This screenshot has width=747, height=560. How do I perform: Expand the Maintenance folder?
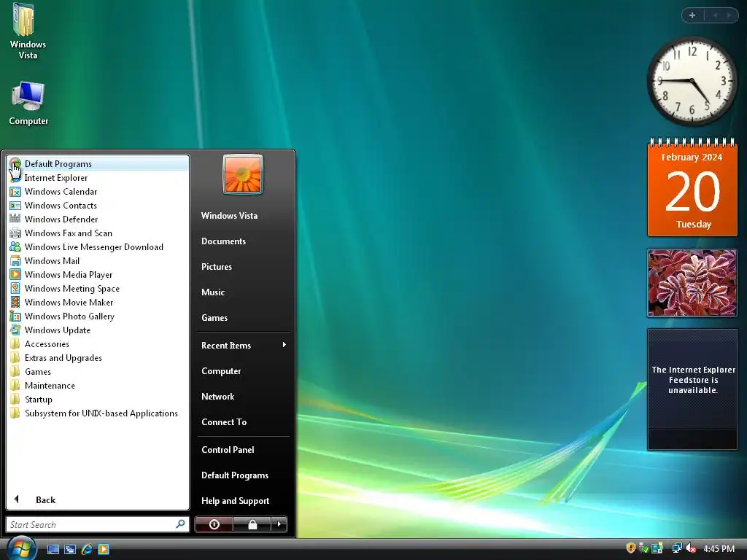pos(98,385)
